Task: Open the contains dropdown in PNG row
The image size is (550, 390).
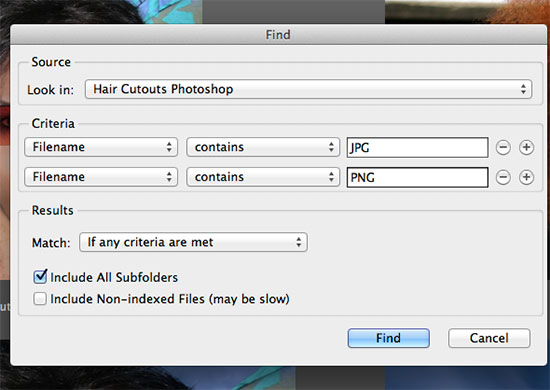Action: pyautogui.click(x=263, y=177)
